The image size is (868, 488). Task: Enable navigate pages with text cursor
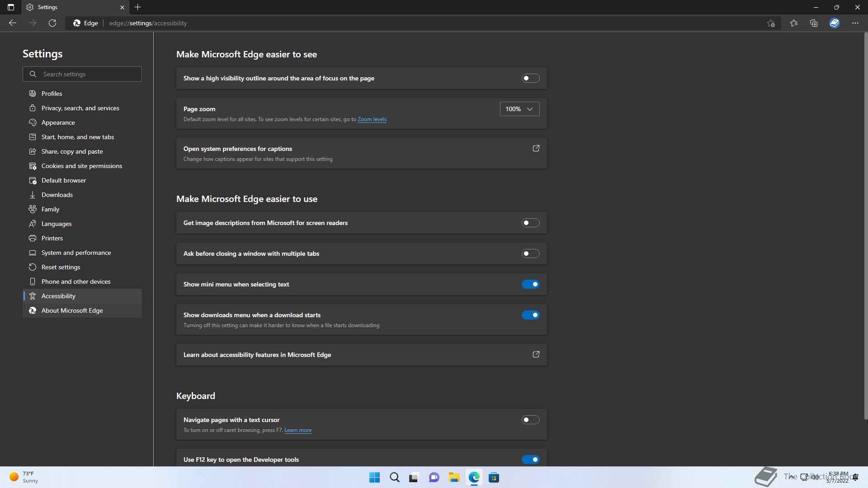[530, 420]
